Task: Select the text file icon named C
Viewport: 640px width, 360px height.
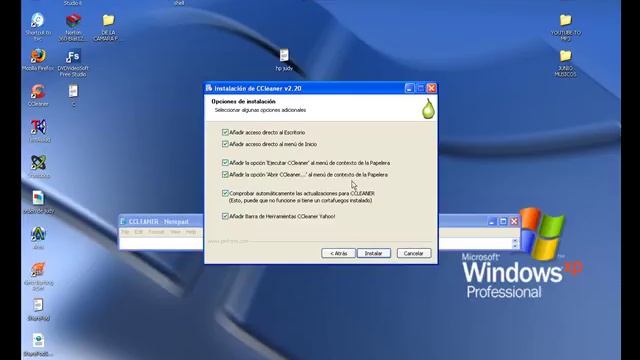Action: coord(73,91)
